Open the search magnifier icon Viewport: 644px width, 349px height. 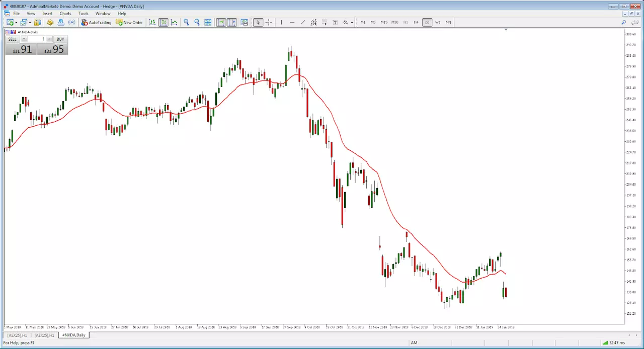624,22
